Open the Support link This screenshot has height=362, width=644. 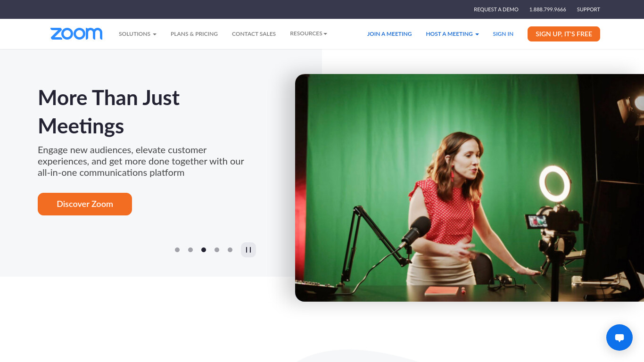pos(588,9)
